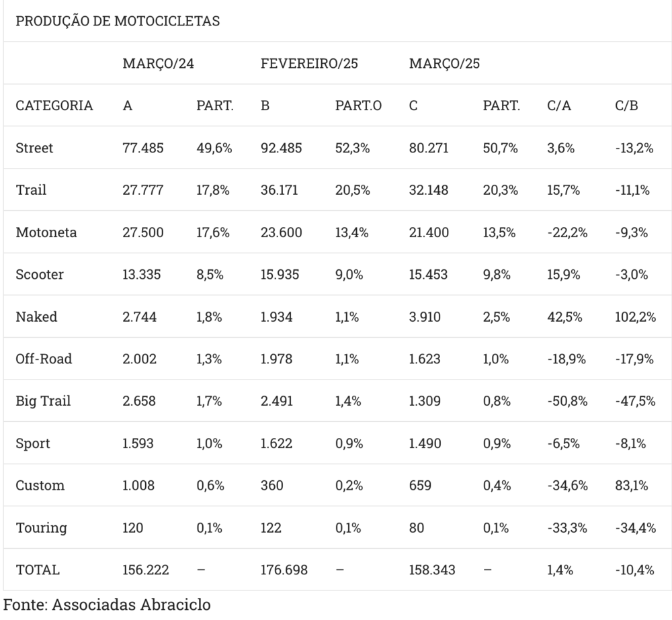
Task: Click the Trail row label
Action: pyautogui.click(x=31, y=190)
